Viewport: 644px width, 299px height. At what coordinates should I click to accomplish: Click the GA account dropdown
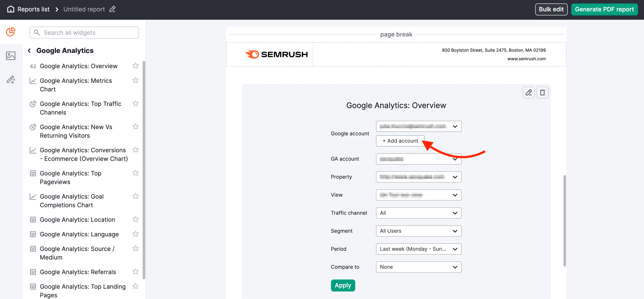[419, 159]
